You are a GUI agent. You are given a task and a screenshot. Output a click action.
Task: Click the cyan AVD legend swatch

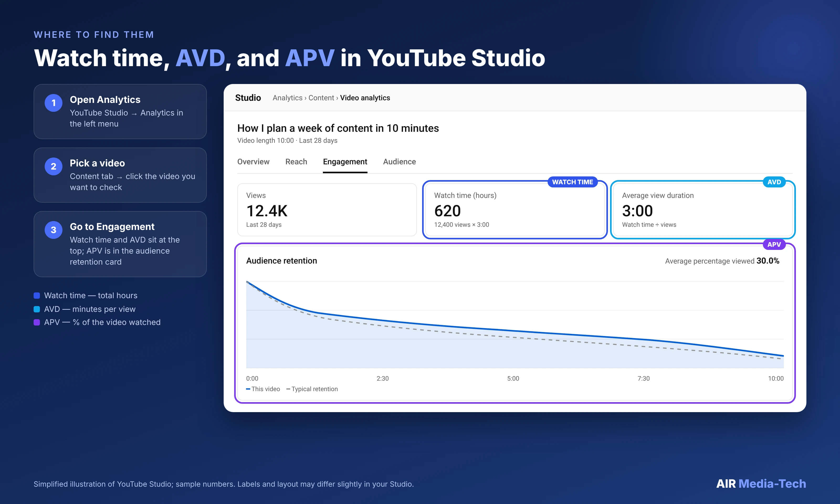coord(37,309)
